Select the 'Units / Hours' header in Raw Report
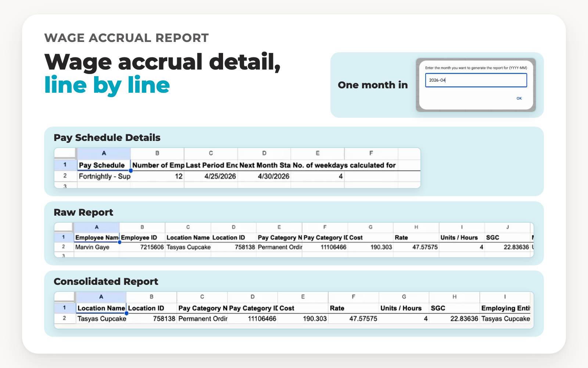Viewport: 588px width, 368px height. pos(462,237)
